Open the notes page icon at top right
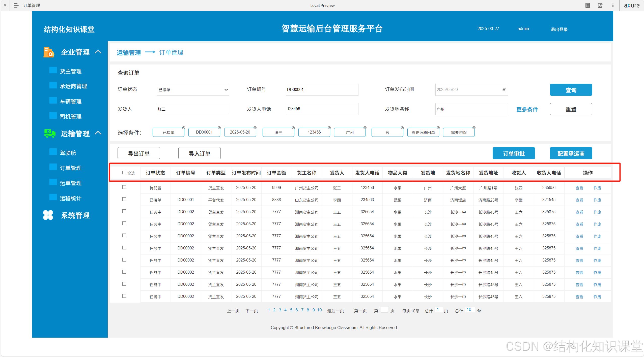The height and width of the screenshot is (357, 644). (x=587, y=5)
